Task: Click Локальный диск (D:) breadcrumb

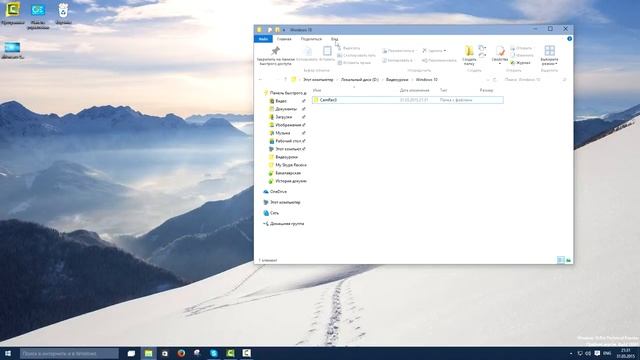Action: (360, 80)
